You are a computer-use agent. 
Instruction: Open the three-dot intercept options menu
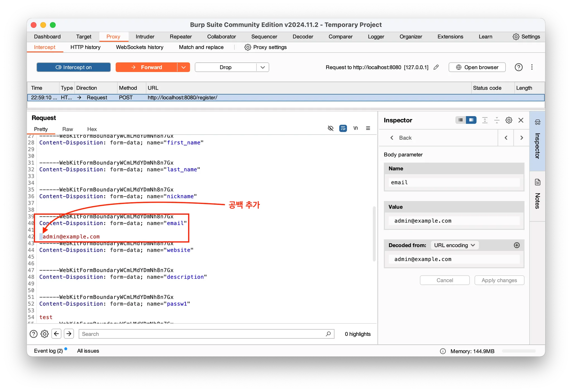pos(532,67)
